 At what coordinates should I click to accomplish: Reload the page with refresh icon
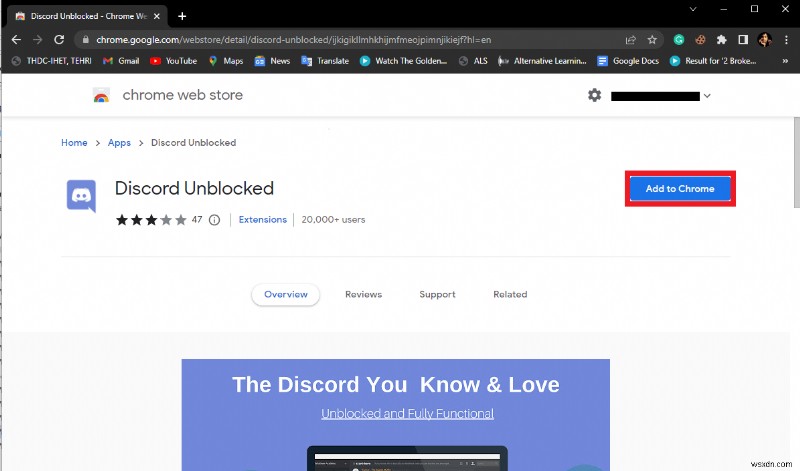(x=59, y=40)
